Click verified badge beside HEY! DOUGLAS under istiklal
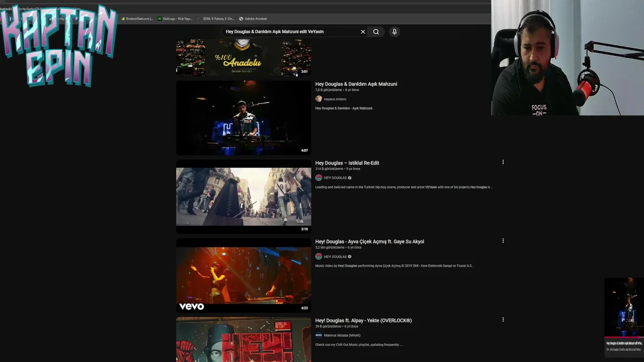Screen dimensions: 644x362 (350, 178)
